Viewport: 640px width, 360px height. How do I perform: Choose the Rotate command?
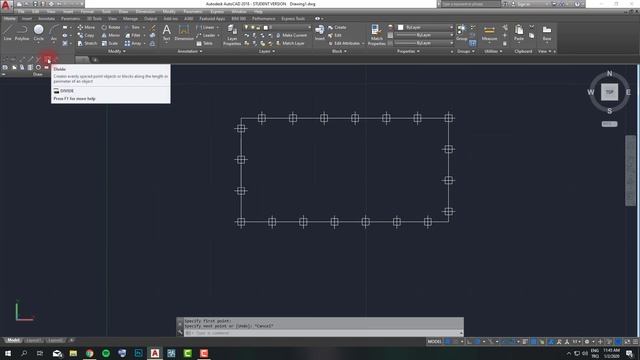[x=111, y=27]
